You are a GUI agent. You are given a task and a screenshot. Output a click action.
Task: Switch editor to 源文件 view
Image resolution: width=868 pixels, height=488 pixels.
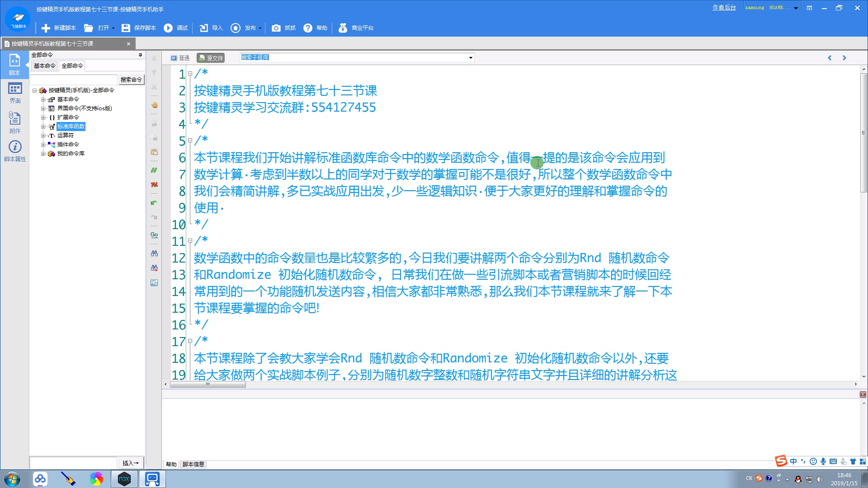click(210, 58)
